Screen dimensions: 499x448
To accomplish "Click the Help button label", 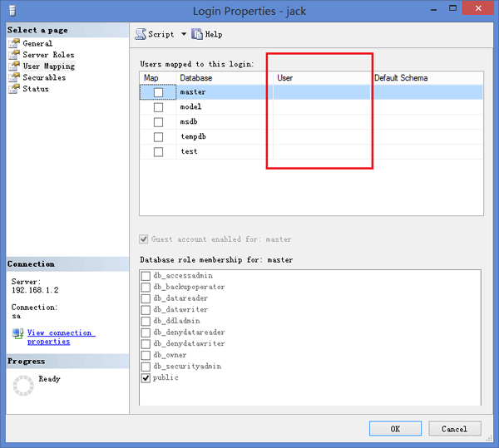I will pyautogui.click(x=214, y=34).
